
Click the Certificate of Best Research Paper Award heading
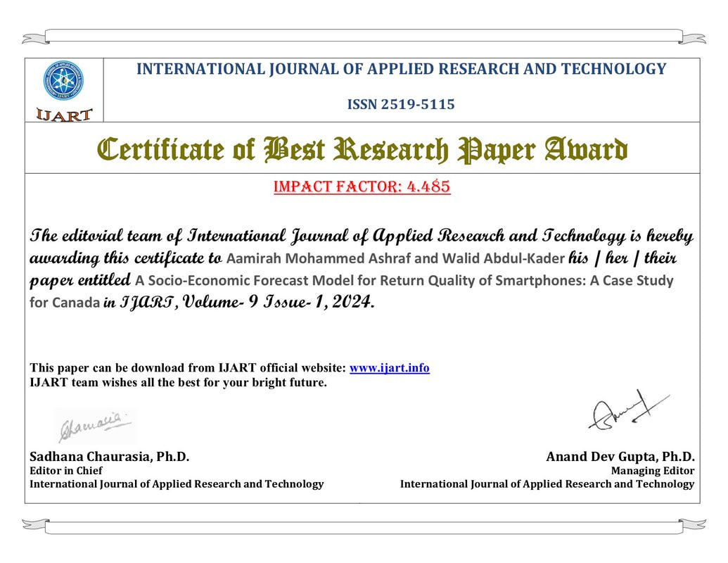coord(362,150)
